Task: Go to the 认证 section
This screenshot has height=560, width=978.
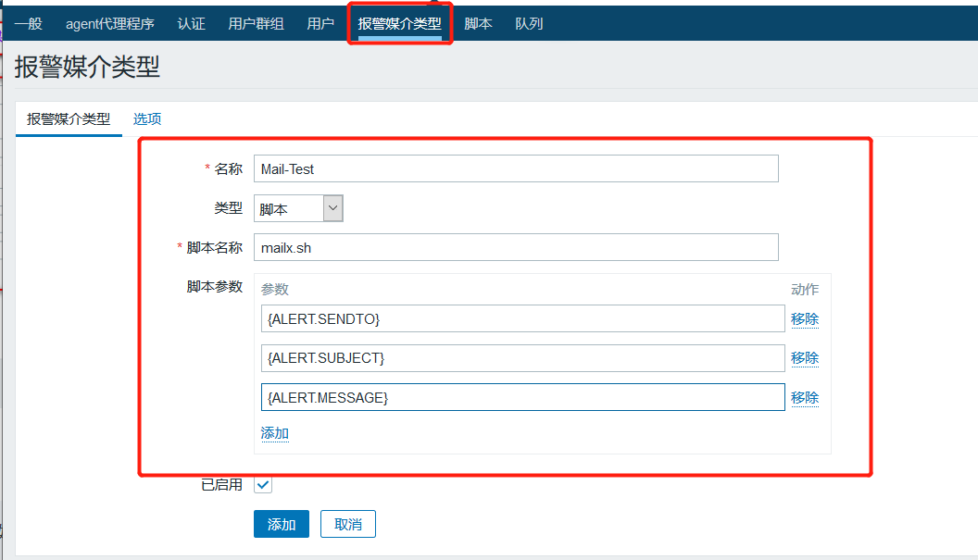Action: [x=191, y=24]
